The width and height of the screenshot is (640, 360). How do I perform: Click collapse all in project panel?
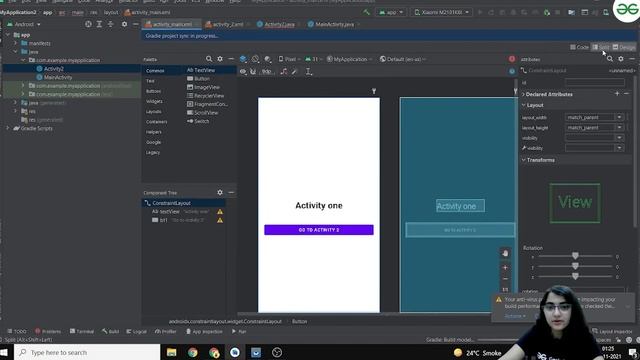[x=111, y=24]
